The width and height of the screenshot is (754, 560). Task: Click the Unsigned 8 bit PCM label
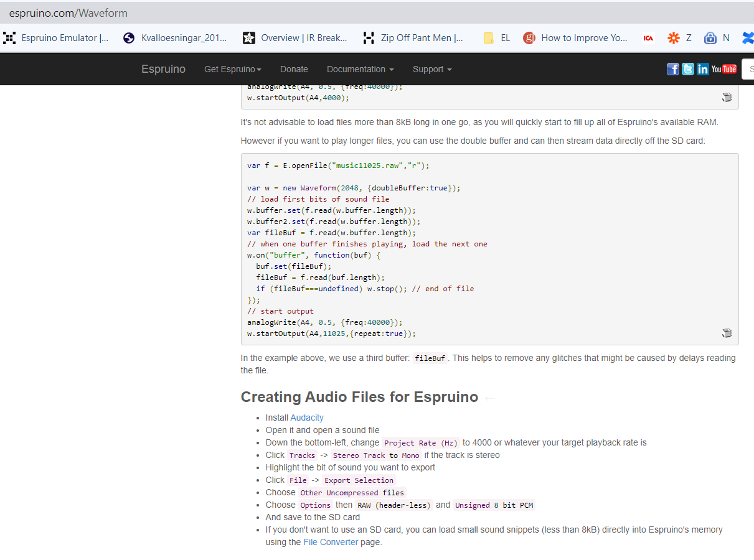click(494, 505)
